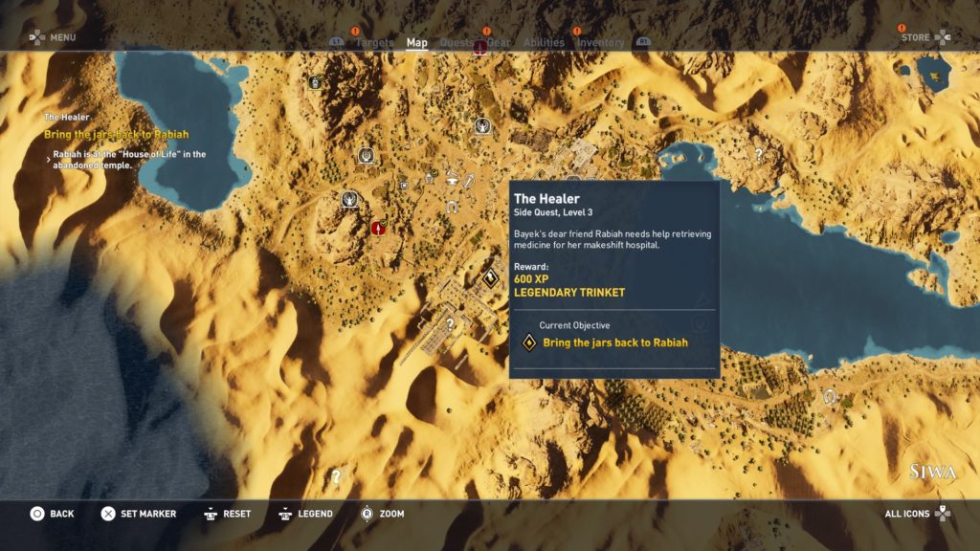Click "Side Quest, Level 3" text
This screenshot has width=980, height=551.
coord(553,212)
